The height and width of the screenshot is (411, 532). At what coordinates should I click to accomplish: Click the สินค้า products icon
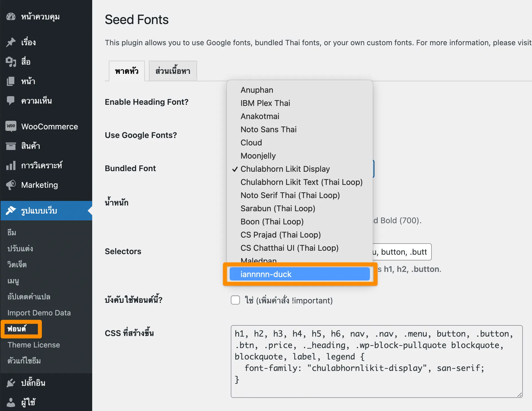(x=11, y=146)
